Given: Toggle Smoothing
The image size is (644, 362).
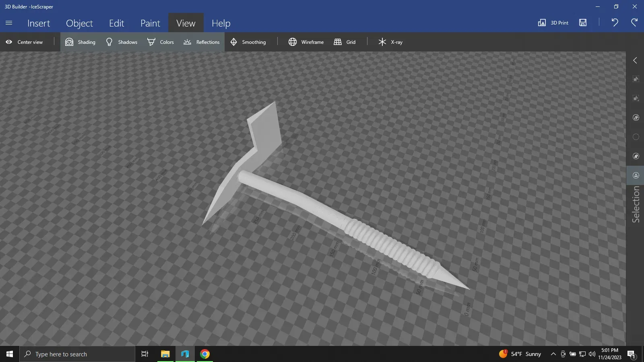Looking at the screenshot, I should [x=248, y=42].
